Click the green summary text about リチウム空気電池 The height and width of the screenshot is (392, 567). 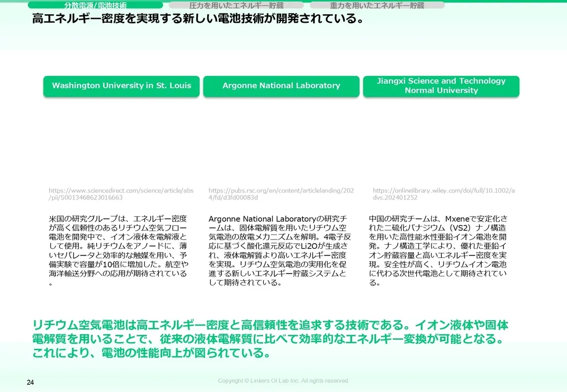[x=270, y=339]
